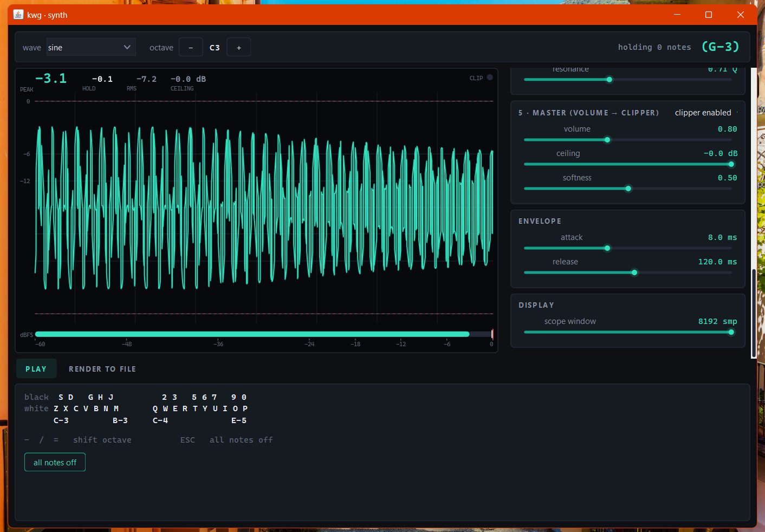Screen dimensions: 765x532
Task: Click the ESC "all notes off" hint text
Action: pos(241,440)
